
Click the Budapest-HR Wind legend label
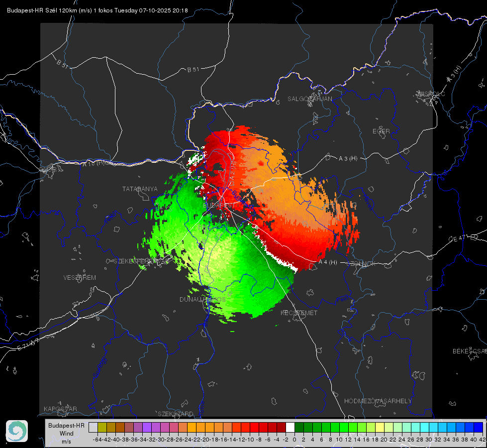66,434
